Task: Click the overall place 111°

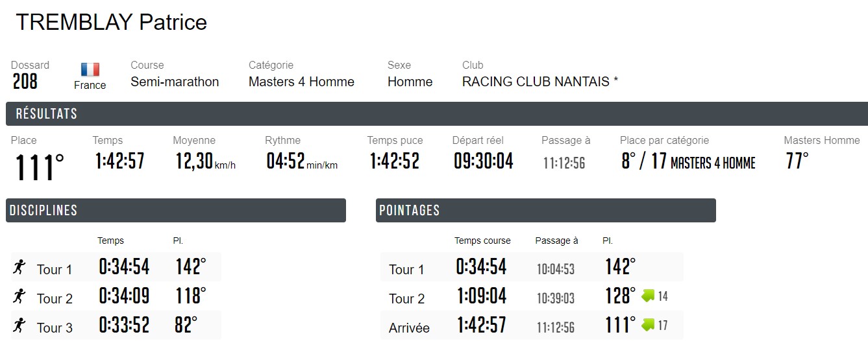Action: point(40,166)
